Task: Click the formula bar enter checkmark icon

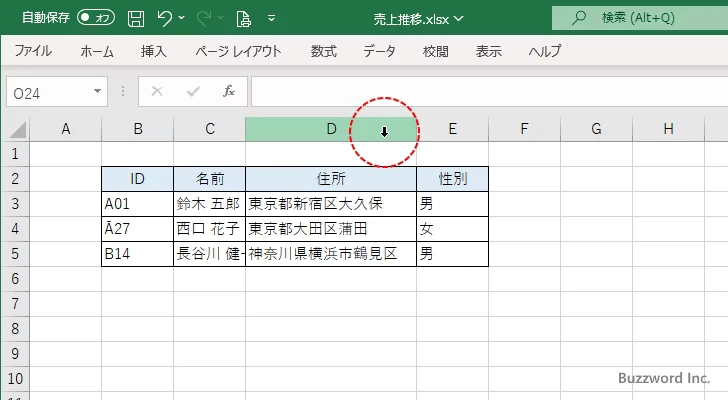Action: [x=192, y=91]
